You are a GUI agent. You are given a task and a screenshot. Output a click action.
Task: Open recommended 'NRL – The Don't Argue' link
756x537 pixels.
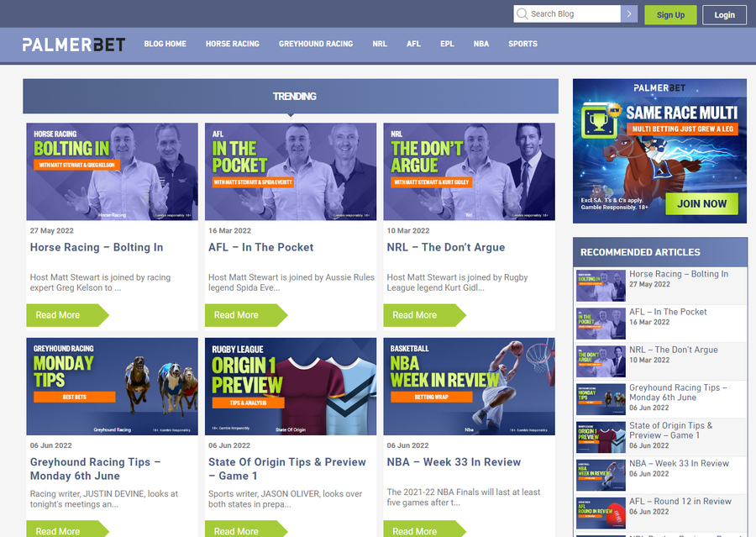click(674, 350)
